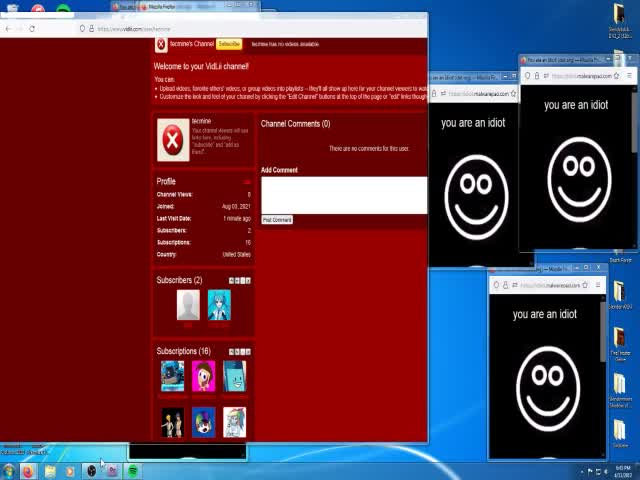Screen dimensions: 640x480
Task: Click the padlock icon beside the vidlii.com URL
Action: (x=91, y=29)
